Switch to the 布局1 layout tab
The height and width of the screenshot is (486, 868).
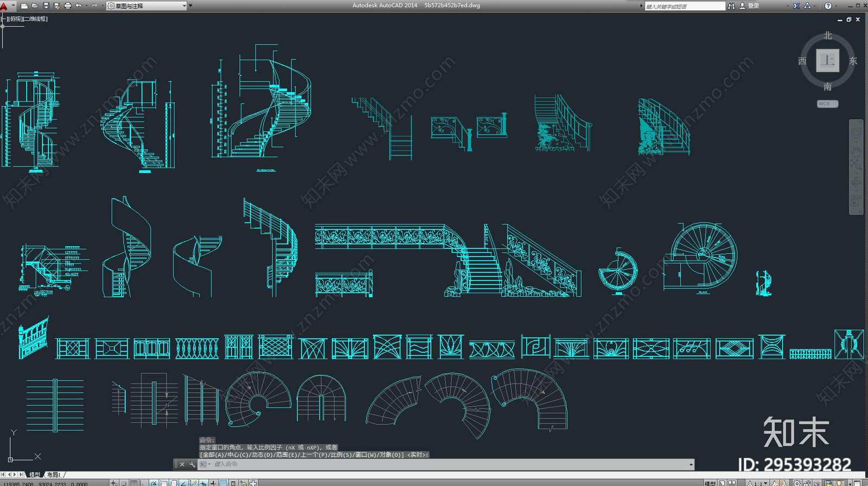pyautogui.click(x=54, y=475)
